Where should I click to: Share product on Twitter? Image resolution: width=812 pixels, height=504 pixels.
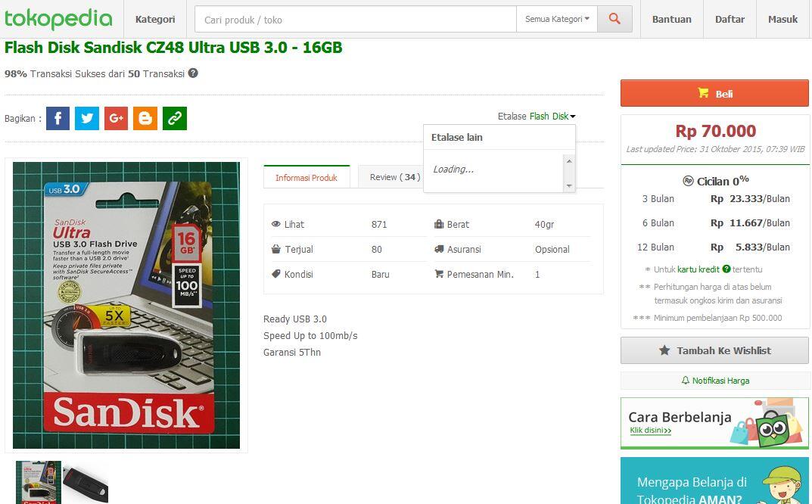click(x=87, y=119)
